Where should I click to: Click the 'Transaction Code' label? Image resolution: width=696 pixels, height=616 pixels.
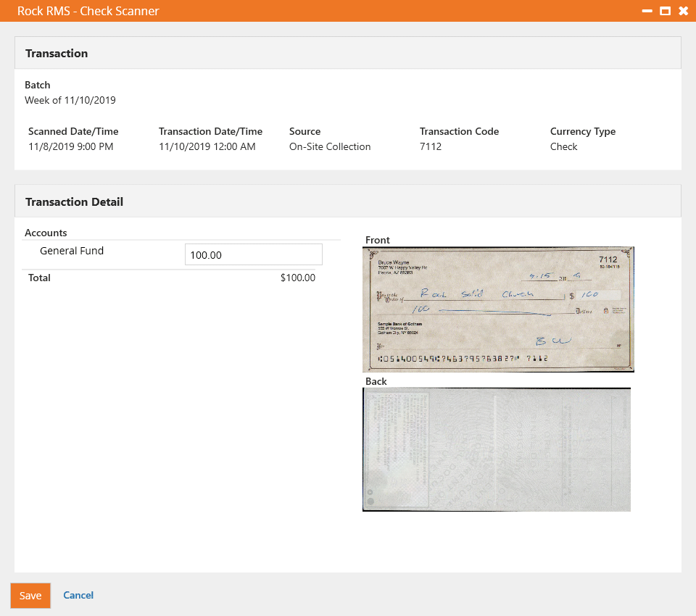pos(460,131)
